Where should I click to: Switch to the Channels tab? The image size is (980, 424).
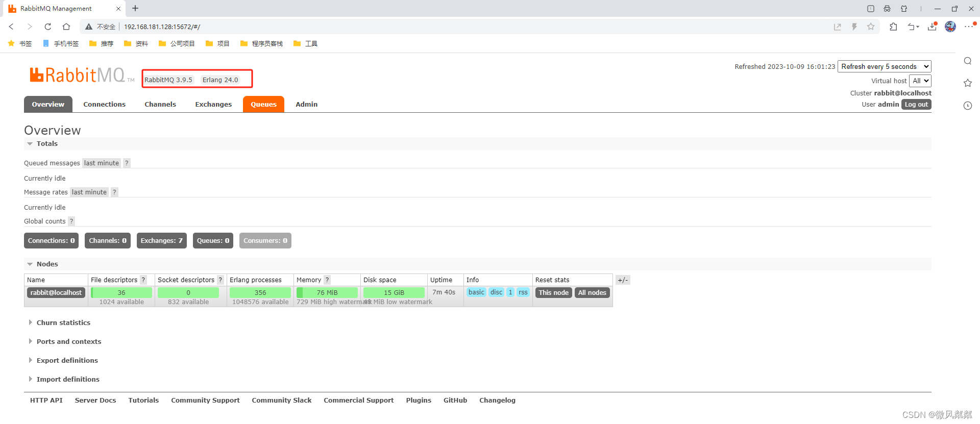(x=160, y=104)
